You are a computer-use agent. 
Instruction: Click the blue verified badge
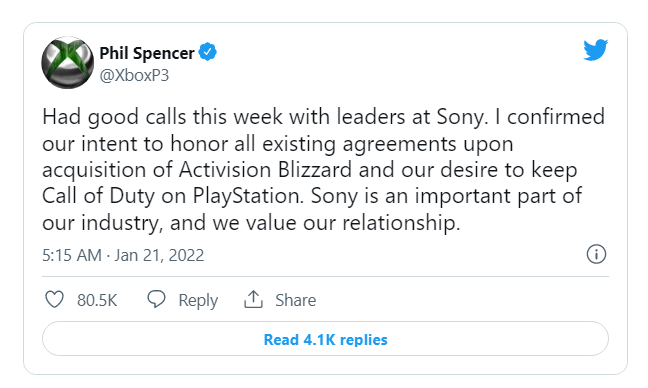207,52
